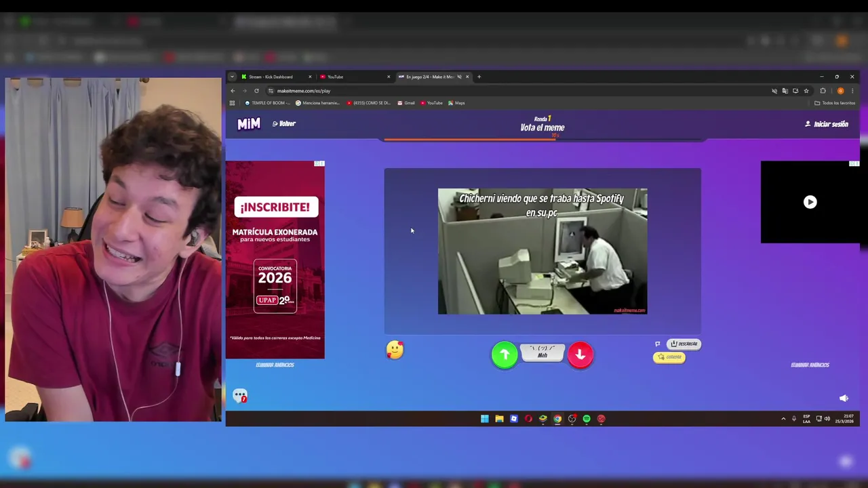Screen dimensions: 868x488
Task: Open OBS Studio from taskbar
Action: click(572, 419)
